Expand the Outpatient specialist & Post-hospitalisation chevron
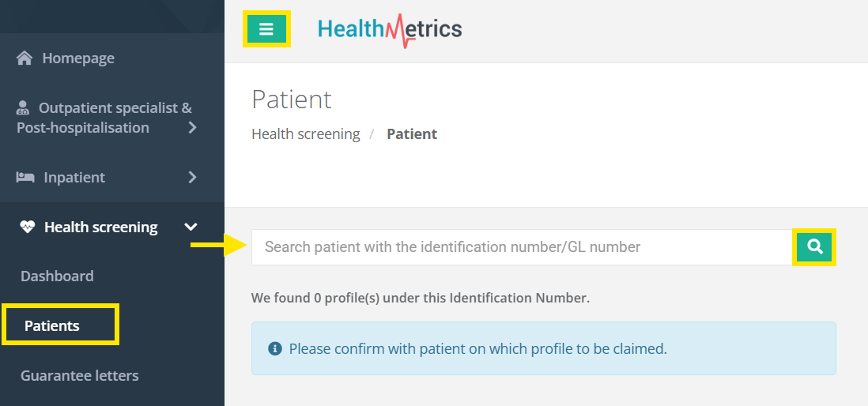This screenshot has width=868, height=406. pos(192,127)
